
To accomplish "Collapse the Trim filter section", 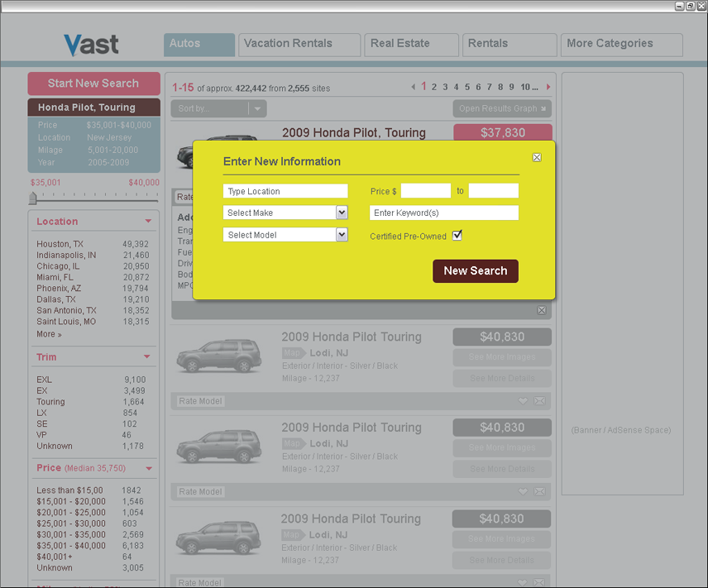I will click(x=146, y=356).
